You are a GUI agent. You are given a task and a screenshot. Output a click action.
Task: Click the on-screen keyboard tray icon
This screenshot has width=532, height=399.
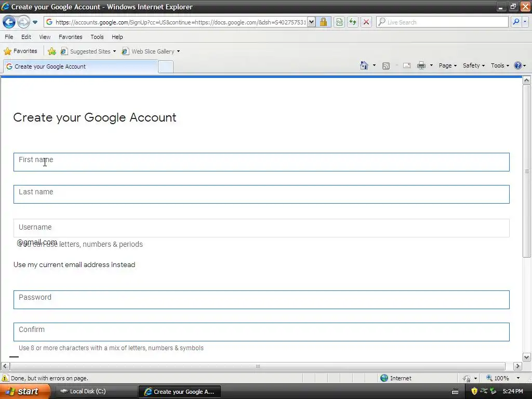(455, 392)
